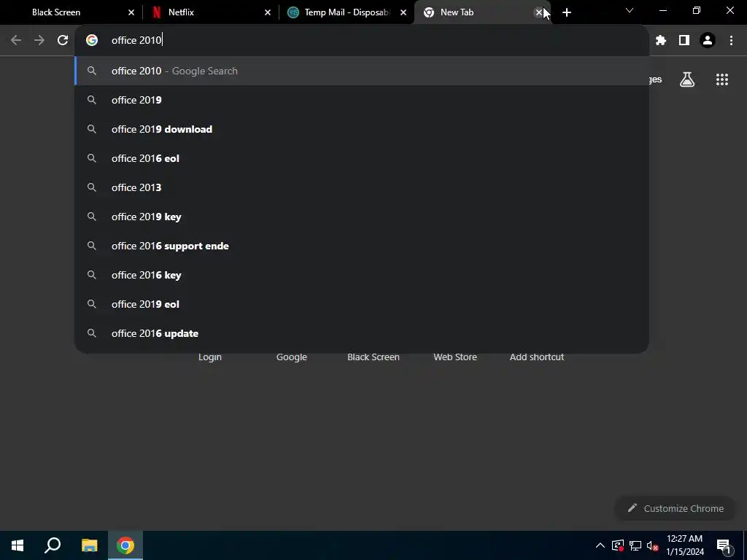Close the New Tab tab
This screenshot has width=747, height=560.
pyautogui.click(x=539, y=12)
